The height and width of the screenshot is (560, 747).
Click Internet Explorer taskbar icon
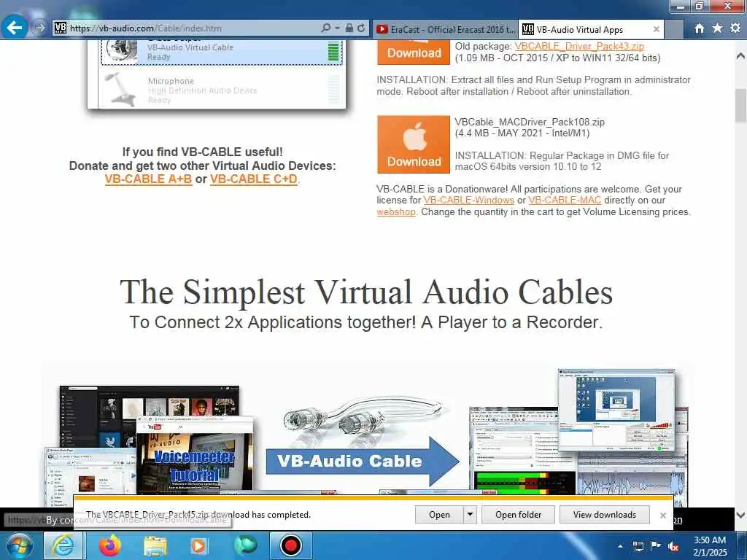click(x=63, y=546)
